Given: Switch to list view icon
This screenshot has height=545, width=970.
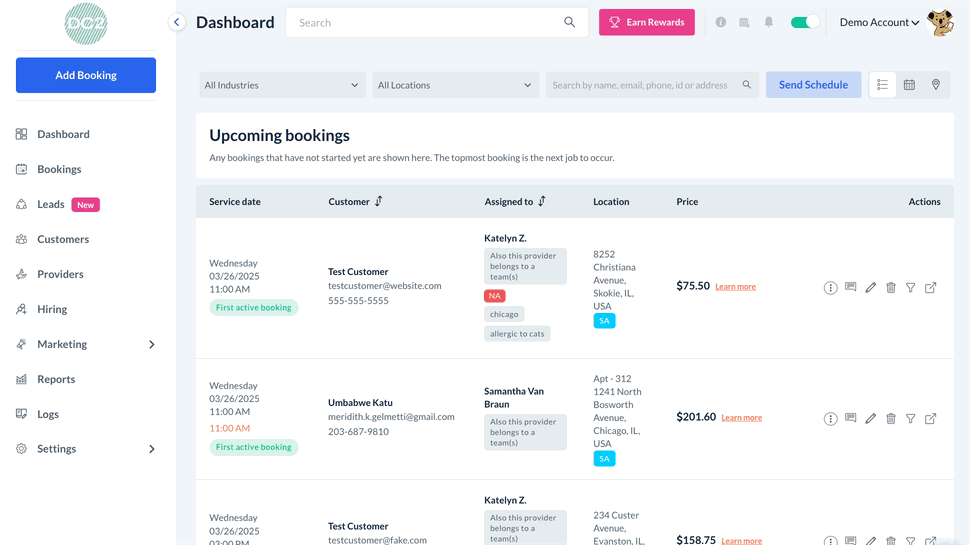Looking at the screenshot, I should pos(882,85).
